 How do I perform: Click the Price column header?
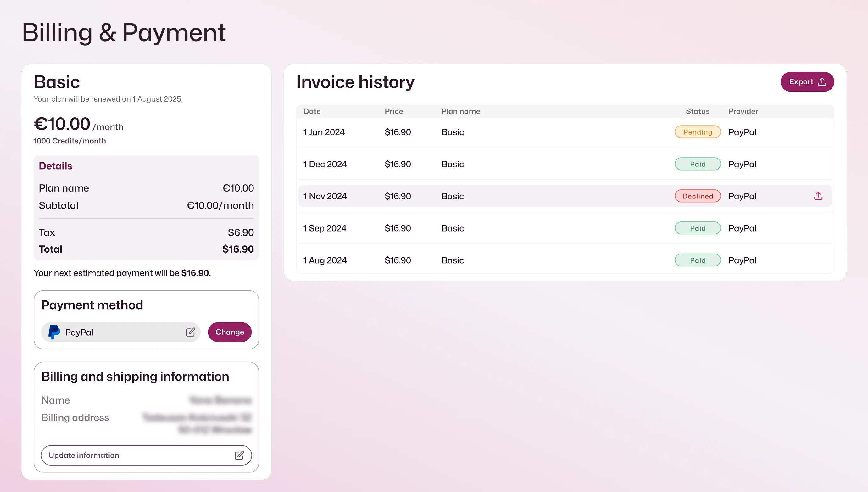(393, 111)
